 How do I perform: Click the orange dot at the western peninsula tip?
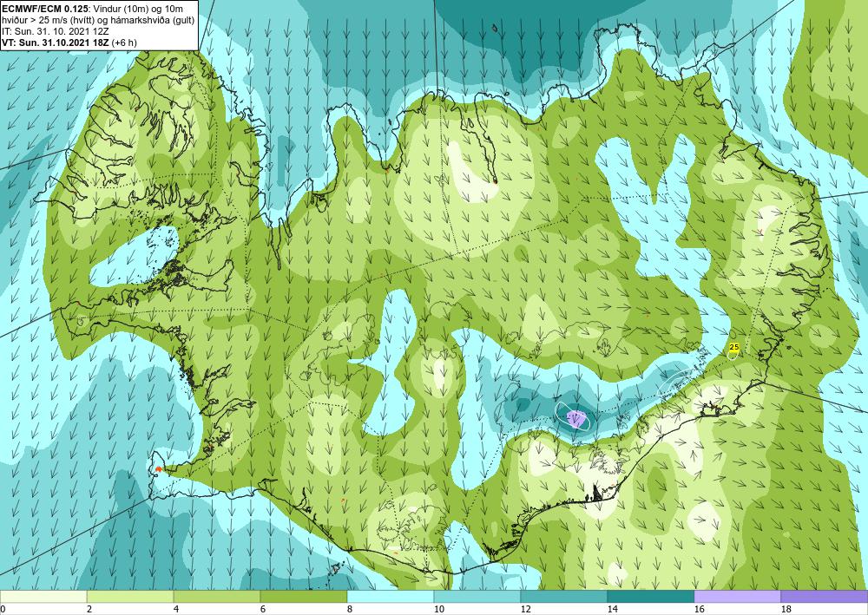[158, 469]
